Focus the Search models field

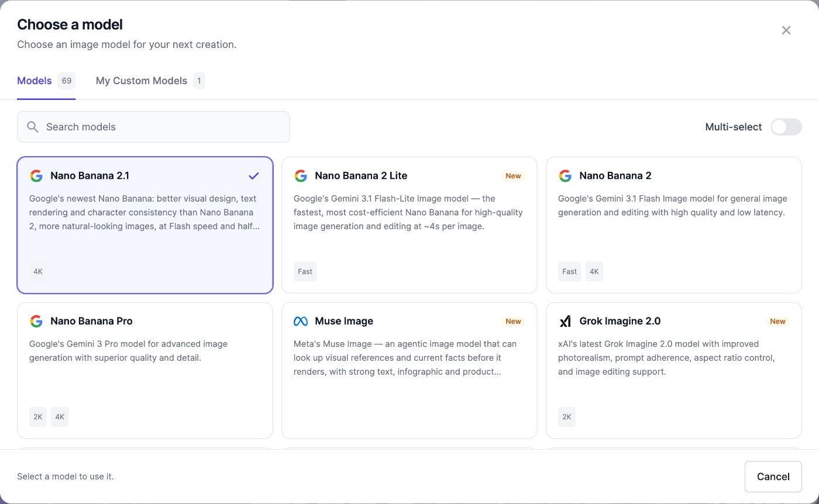point(153,127)
